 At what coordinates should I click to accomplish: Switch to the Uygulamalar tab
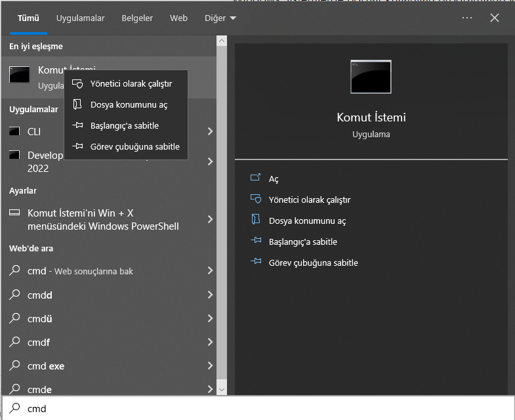click(x=80, y=18)
